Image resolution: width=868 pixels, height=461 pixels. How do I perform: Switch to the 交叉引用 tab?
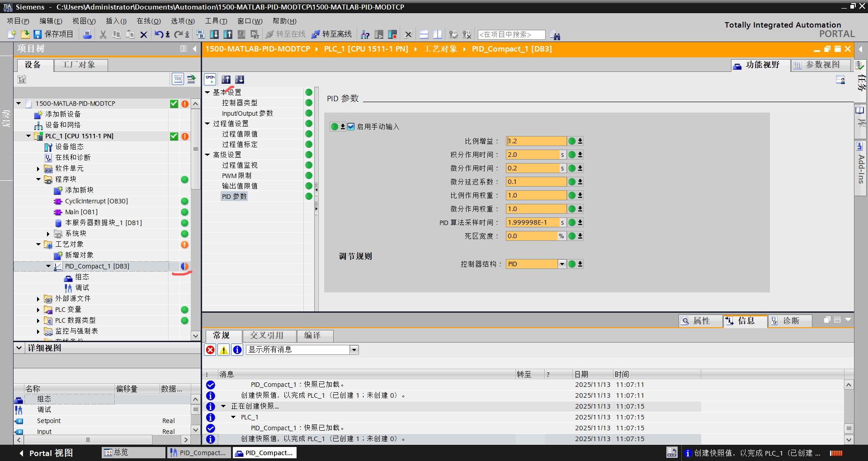269,335
